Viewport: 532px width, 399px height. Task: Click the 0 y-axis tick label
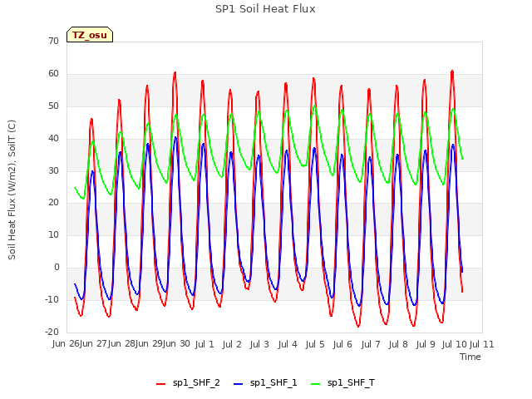(57, 268)
